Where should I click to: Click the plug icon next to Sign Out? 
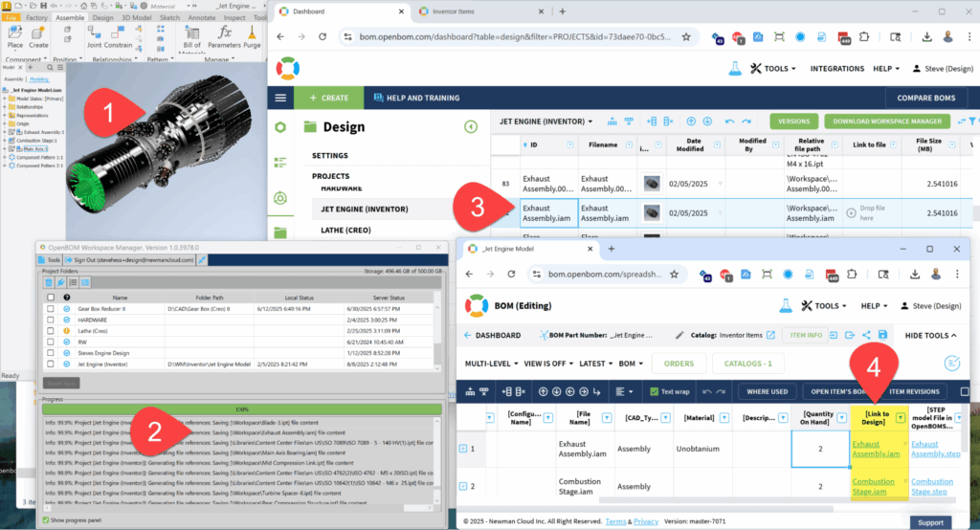pos(202,260)
